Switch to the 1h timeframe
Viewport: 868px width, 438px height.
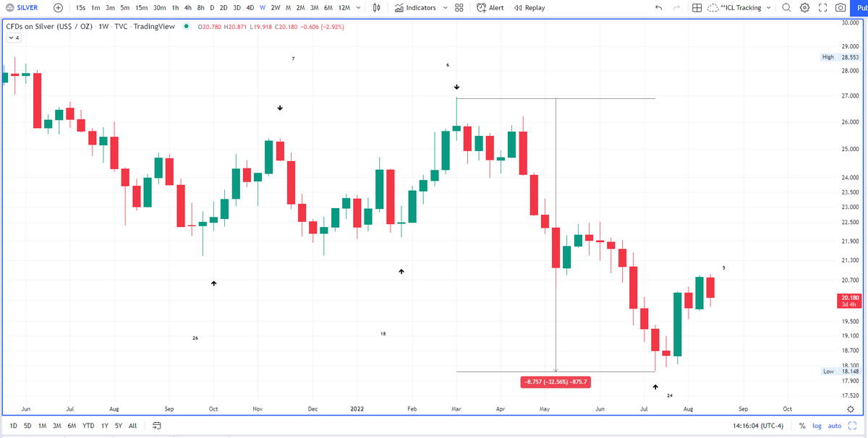point(175,7)
